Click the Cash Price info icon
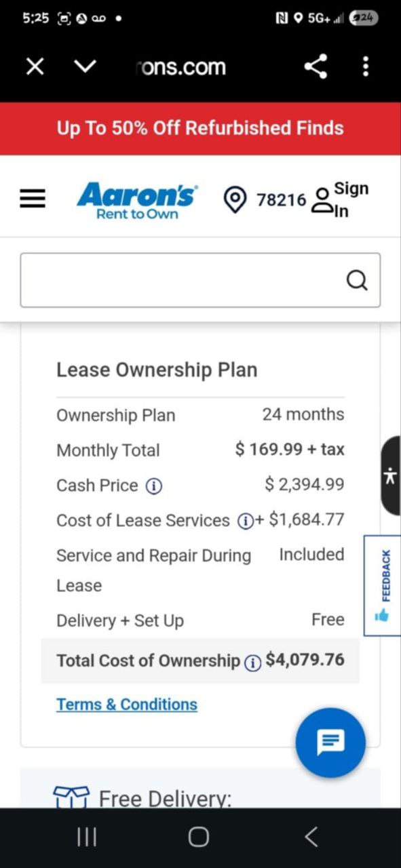 [155, 486]
